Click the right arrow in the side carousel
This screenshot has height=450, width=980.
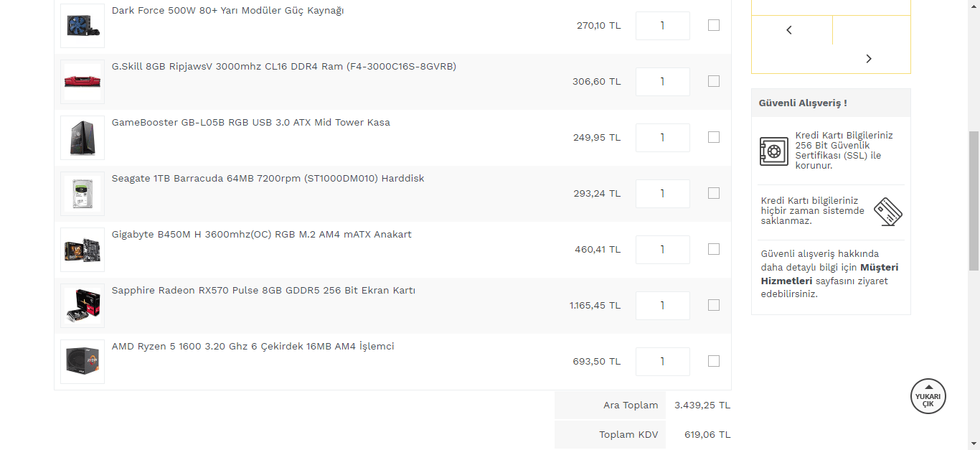[x=869, y=59]
